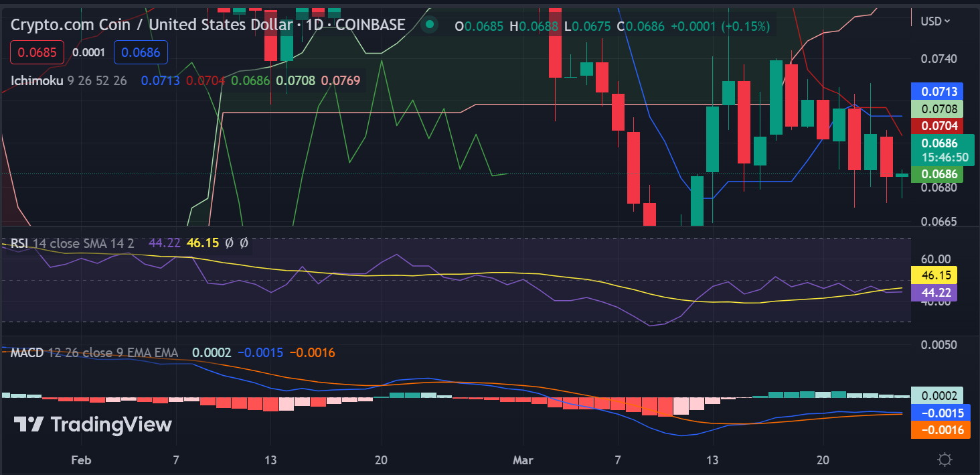Click the Feb label on date axis

click(x=80, y=460)
